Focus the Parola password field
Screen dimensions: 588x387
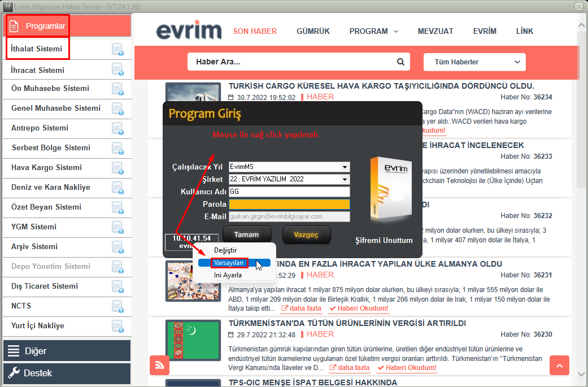click(x=289, y=205)
